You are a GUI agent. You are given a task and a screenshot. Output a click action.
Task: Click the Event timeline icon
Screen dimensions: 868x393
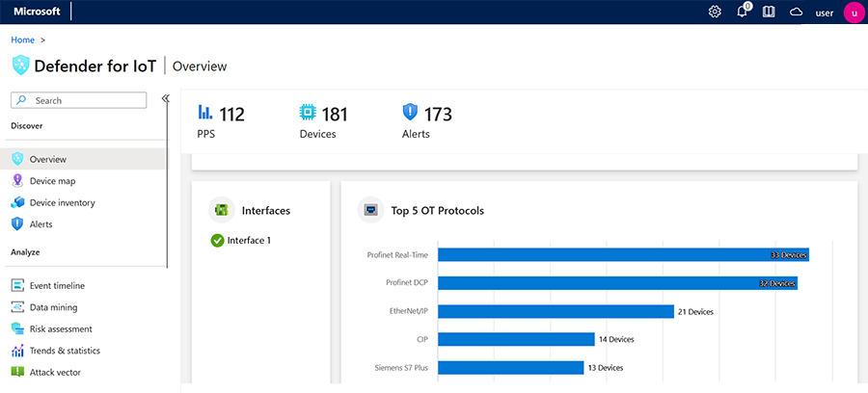point(17,286)
